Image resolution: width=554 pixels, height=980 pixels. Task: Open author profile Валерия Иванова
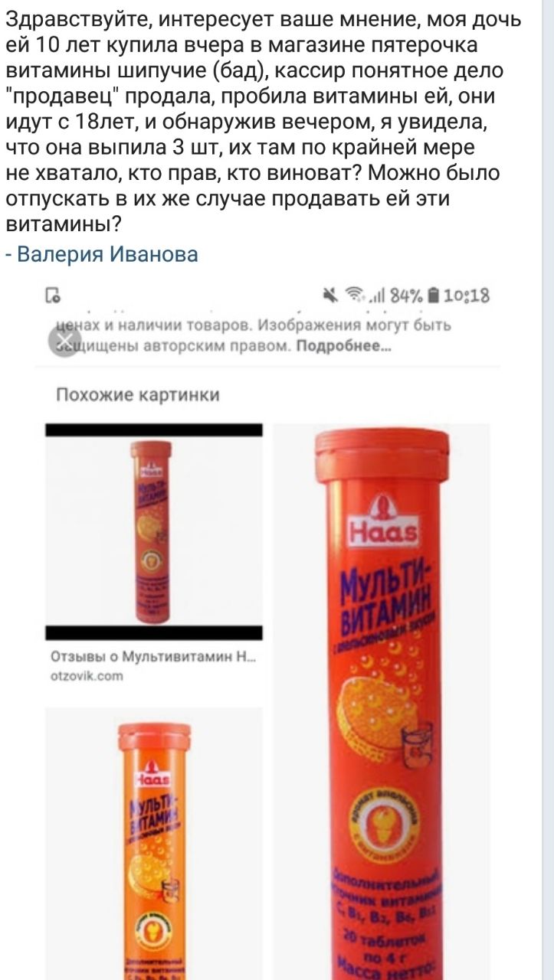(107, 254)
